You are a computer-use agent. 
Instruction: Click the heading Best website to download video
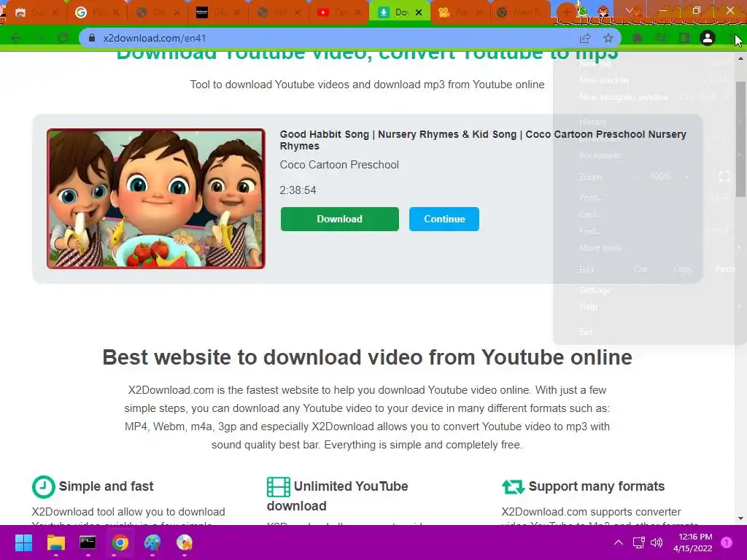click(x=368, y=357)
